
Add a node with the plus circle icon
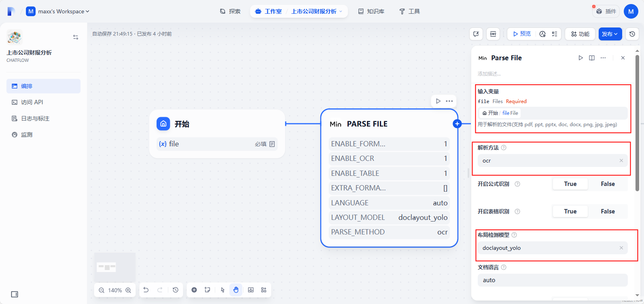pyautogui.click(x=194, y=290)
